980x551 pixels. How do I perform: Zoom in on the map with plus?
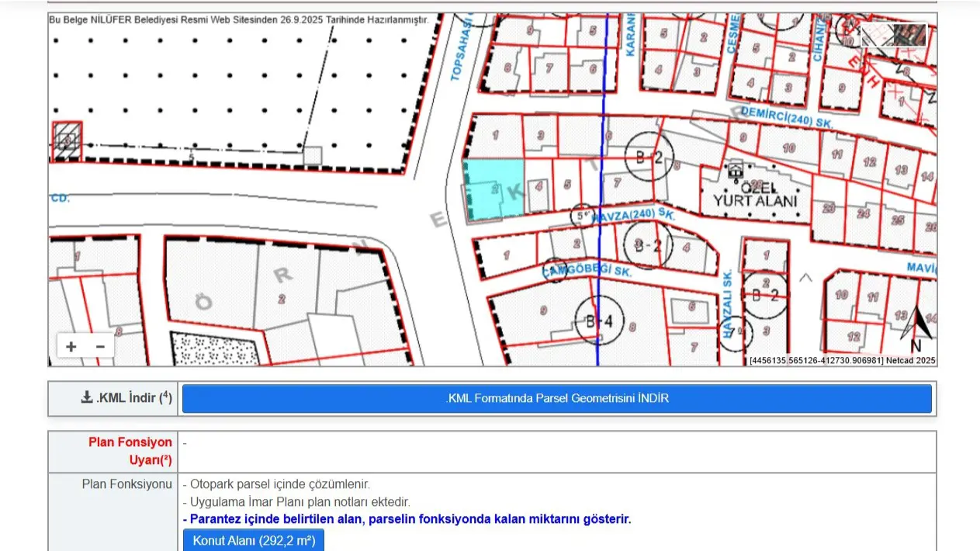click(71, 346)
